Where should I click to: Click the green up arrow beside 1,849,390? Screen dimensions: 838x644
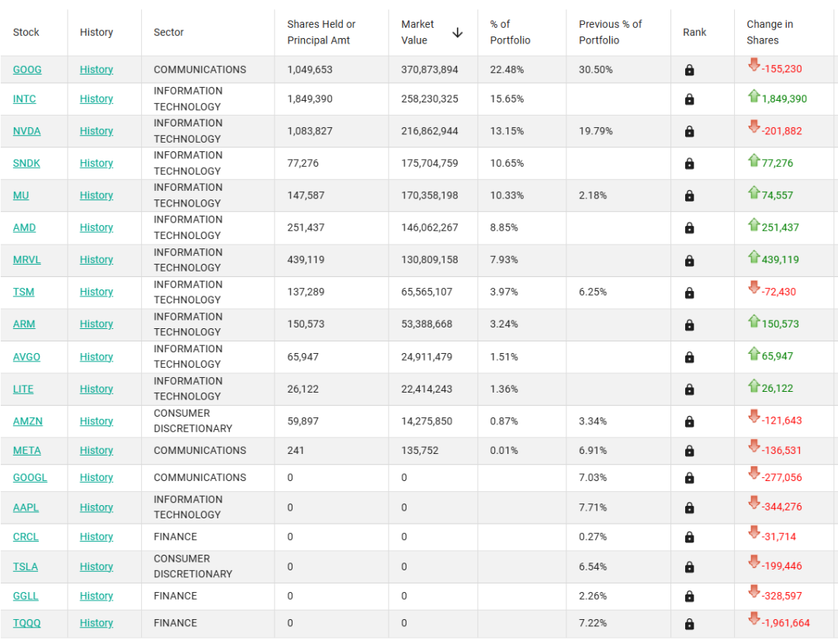point(754,96)
